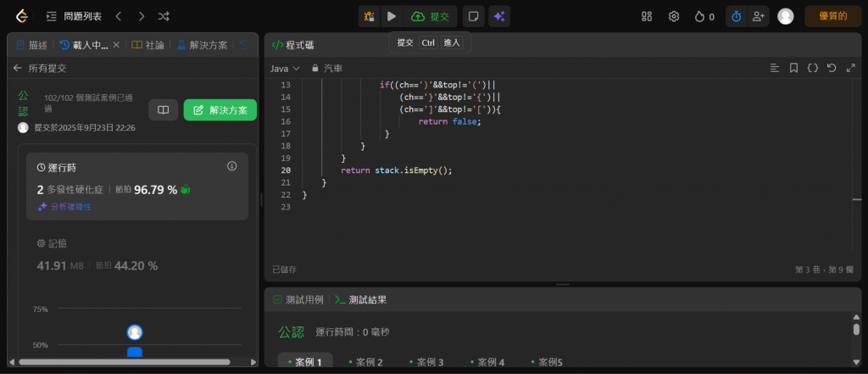Image resolution: width=868 pixels, height=374 pixels.
Task: Switch to 解決方案 solutions tab
Action: pyautogui.click(x=202, y=46)
